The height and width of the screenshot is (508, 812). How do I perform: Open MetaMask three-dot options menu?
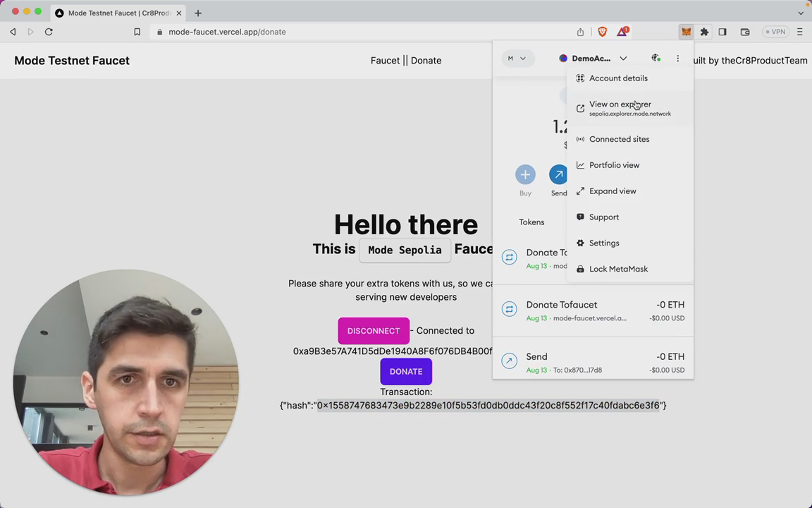point(678,58)
